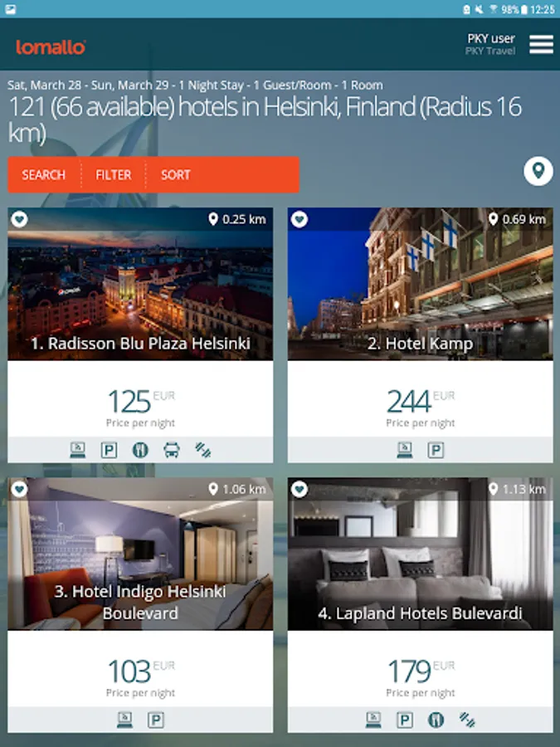Favorite Radisson Blu Plaza Helsinki heart
The image size is (560, 747).
pyautogui.click(x=20, y=219)
